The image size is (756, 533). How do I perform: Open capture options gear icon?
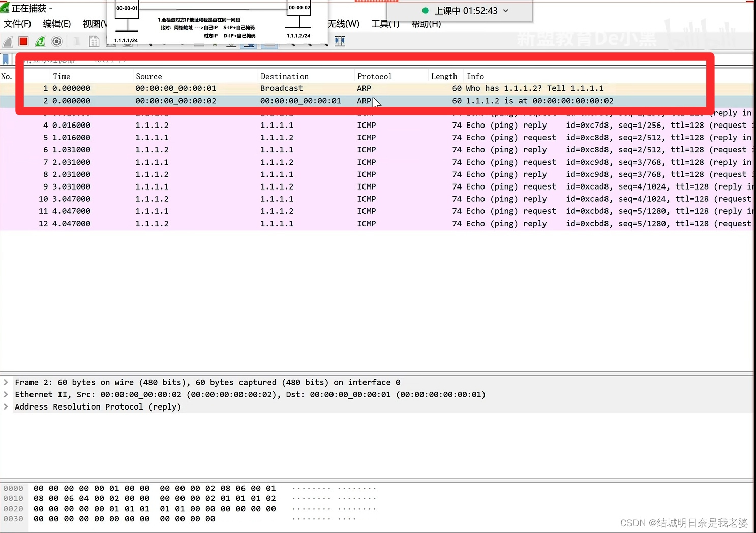click(57, 41)
